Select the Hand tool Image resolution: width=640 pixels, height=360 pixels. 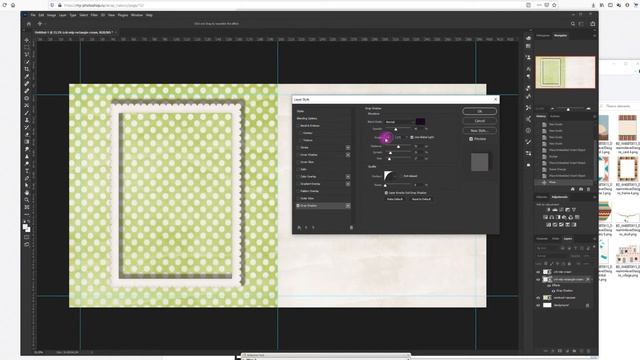tap(27, 193)
